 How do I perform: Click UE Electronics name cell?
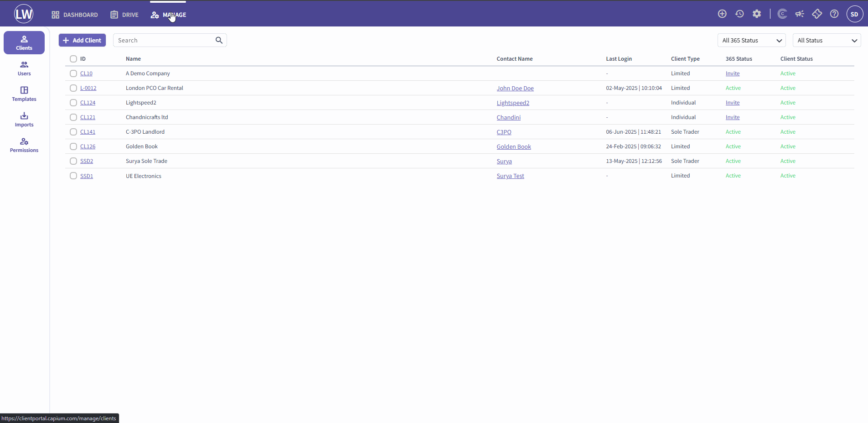click(144, 176)
